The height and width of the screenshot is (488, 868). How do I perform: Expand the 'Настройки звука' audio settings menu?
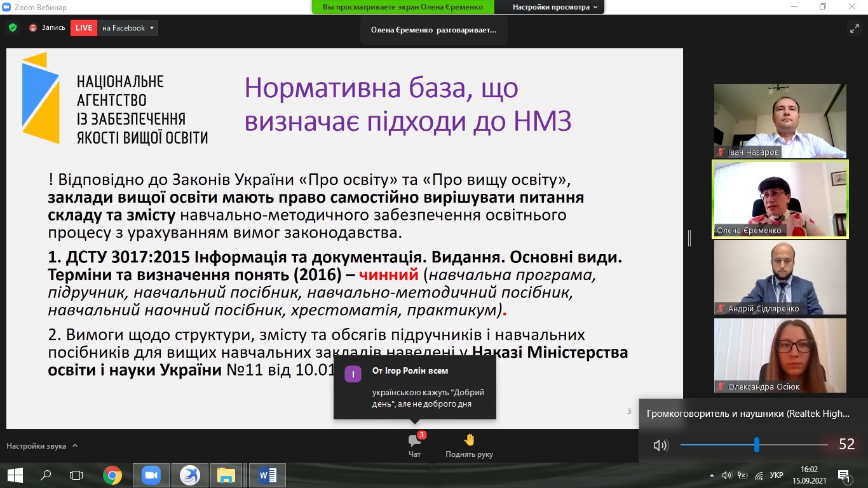[42, 446]
